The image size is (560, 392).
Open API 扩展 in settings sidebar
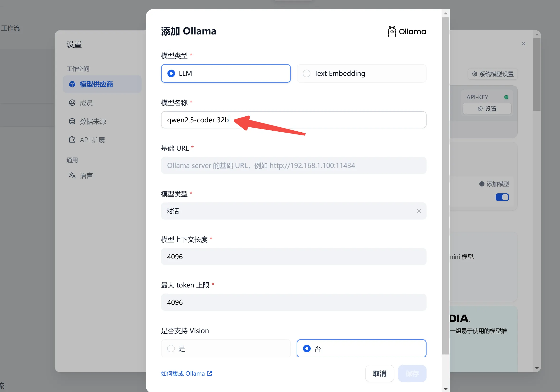pyautogui.click(x=102, y=140)
